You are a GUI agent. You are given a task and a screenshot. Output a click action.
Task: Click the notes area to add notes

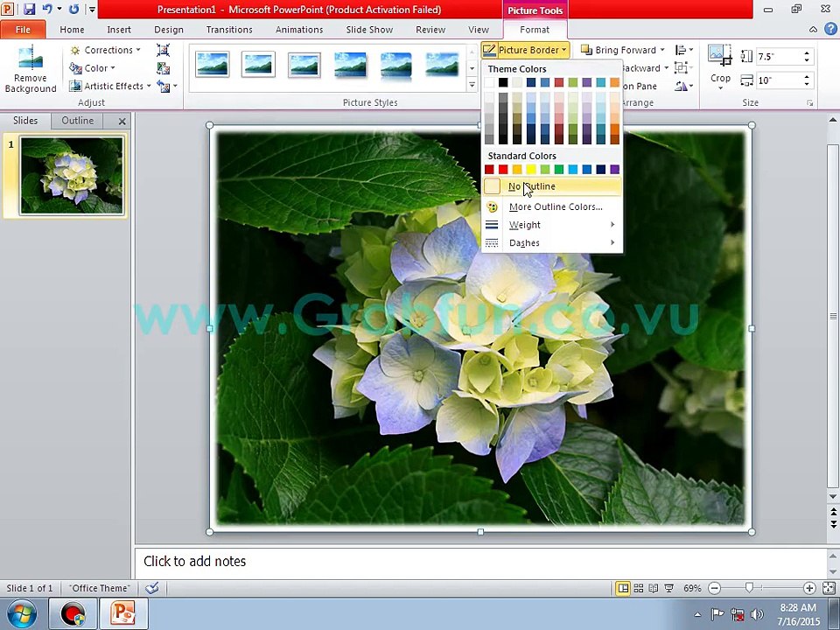pos(479,562)
